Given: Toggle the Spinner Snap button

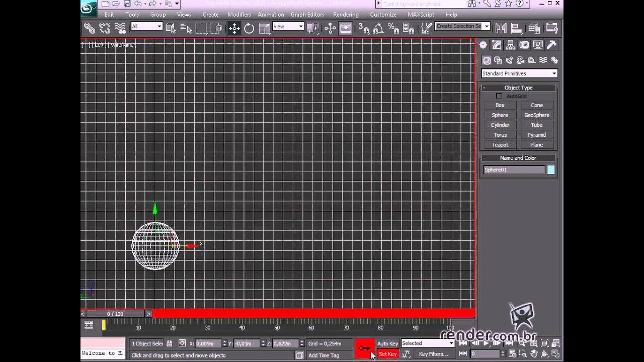Looking at the screenshot, I should (x=409, y=28).
